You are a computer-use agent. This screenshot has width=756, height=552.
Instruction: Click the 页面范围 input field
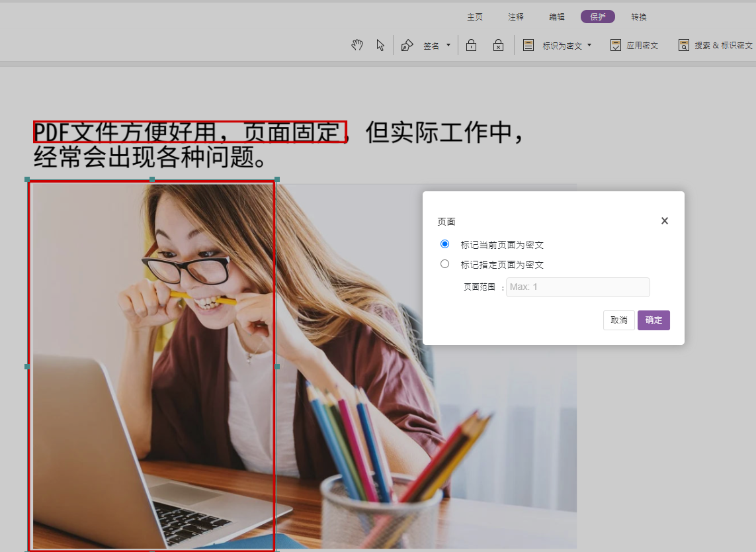pos(577,287)
